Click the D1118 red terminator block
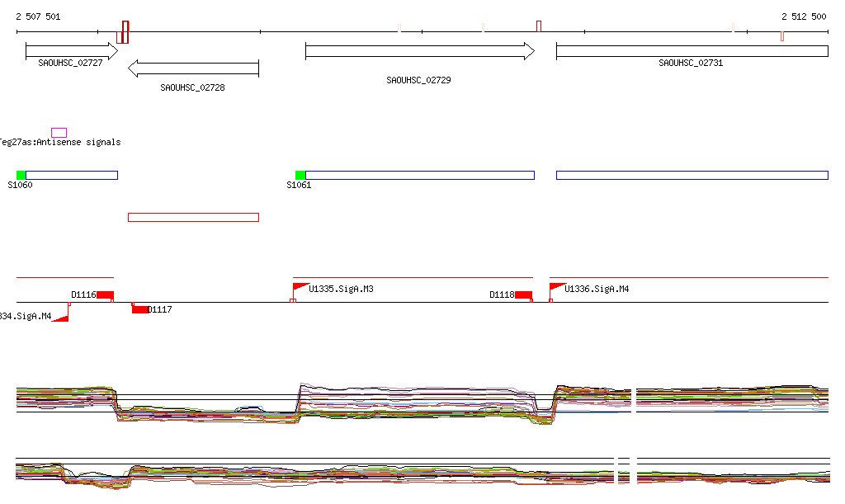The width and height of the screenshot is (845, 504). (x=523, y=295)
